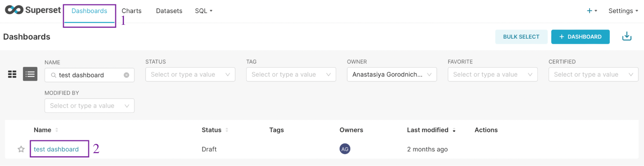644x166 pixels.
Task: Click the name search input field
Action: pos(87,75)
